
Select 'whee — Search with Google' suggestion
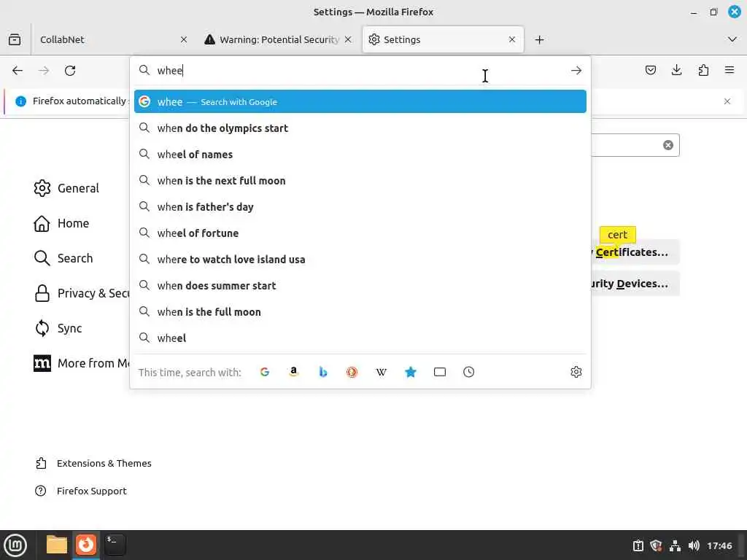click(360, 101)
